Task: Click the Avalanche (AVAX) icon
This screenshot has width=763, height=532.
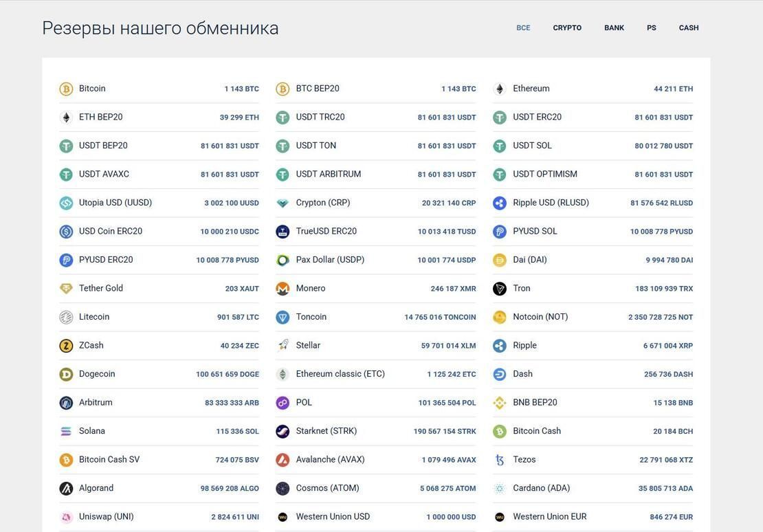Action: (x=283, y=460)
